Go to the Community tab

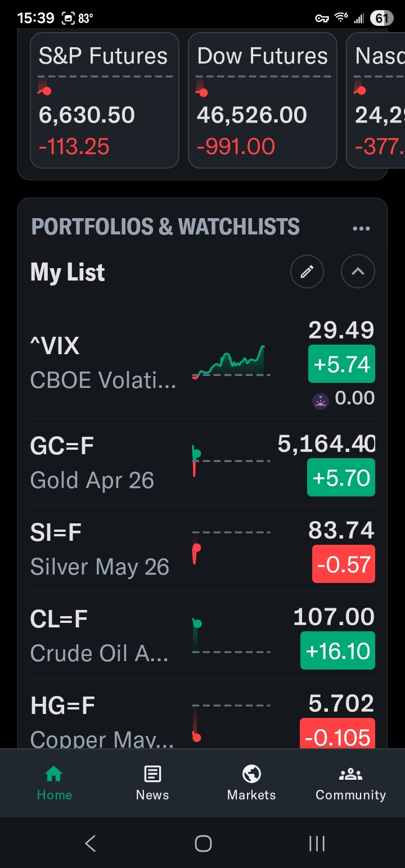(x=350, y=782)
